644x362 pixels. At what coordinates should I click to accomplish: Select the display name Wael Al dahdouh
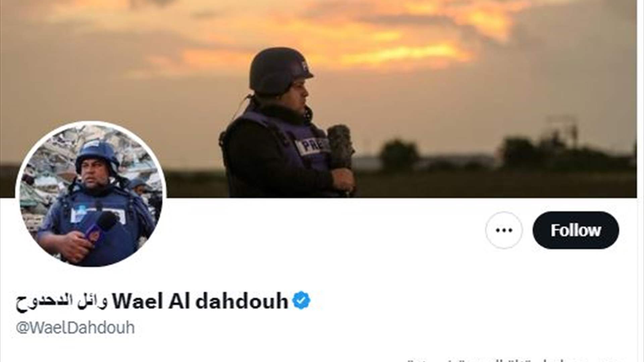tap(200, 301)
